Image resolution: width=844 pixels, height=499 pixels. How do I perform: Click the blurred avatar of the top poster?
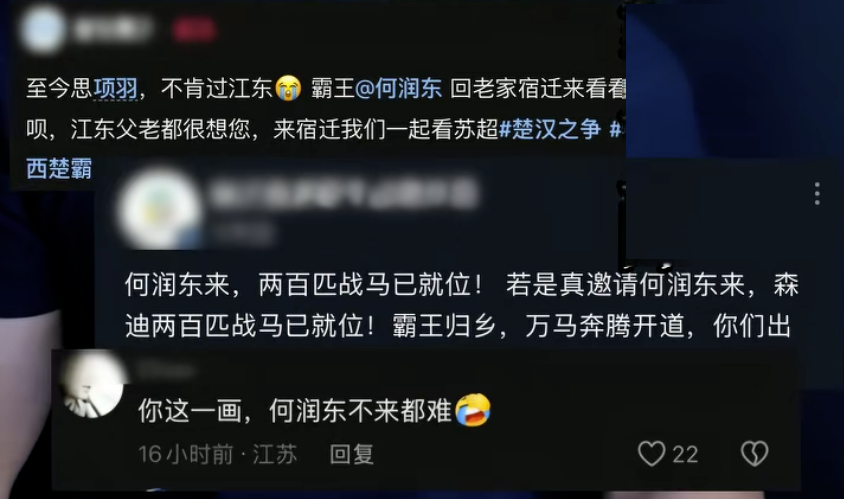point(42,29)
